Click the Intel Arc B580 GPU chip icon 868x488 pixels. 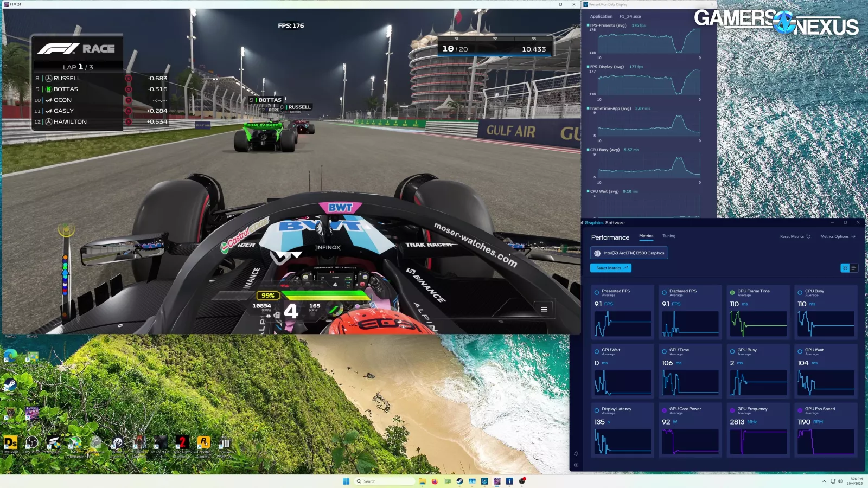pyautogui.click(x=597, y=253)
